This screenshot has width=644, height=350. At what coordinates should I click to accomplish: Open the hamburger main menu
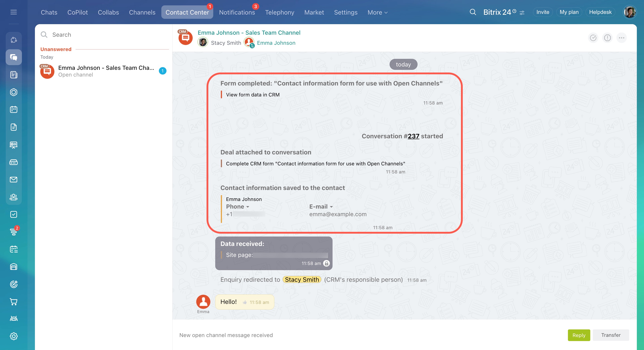13,12
